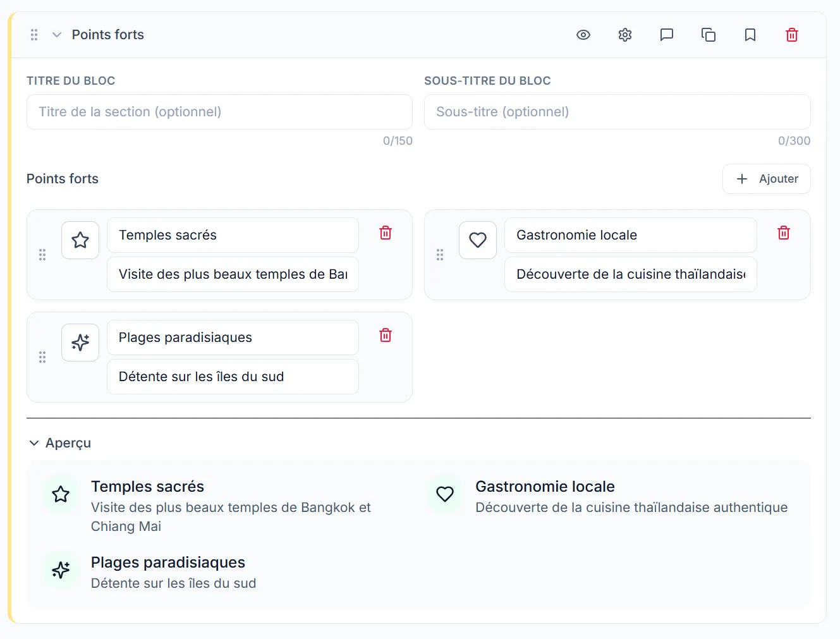Click the Titre du bloc input field

pos(219,112)
